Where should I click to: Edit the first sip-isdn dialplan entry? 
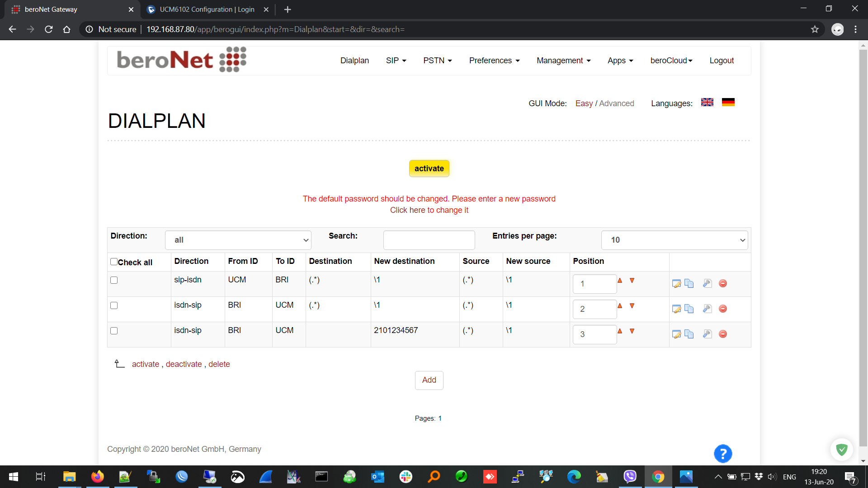click(x=676, y=284)
